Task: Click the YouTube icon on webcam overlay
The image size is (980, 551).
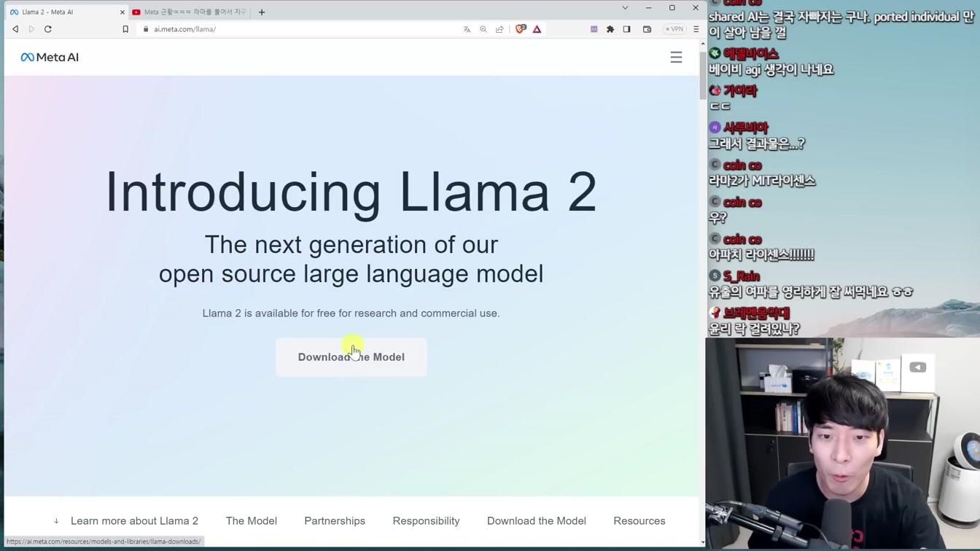Action: 917,367
